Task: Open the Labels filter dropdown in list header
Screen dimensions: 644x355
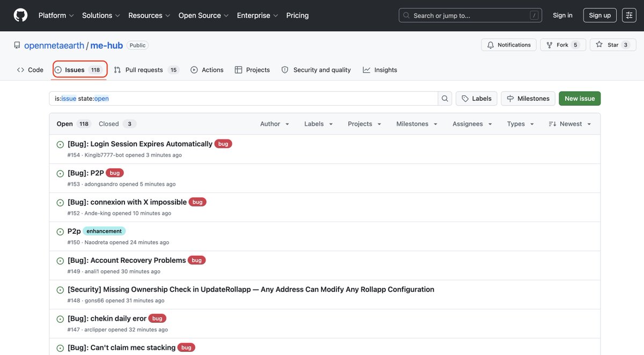Action: coord(319,124)
